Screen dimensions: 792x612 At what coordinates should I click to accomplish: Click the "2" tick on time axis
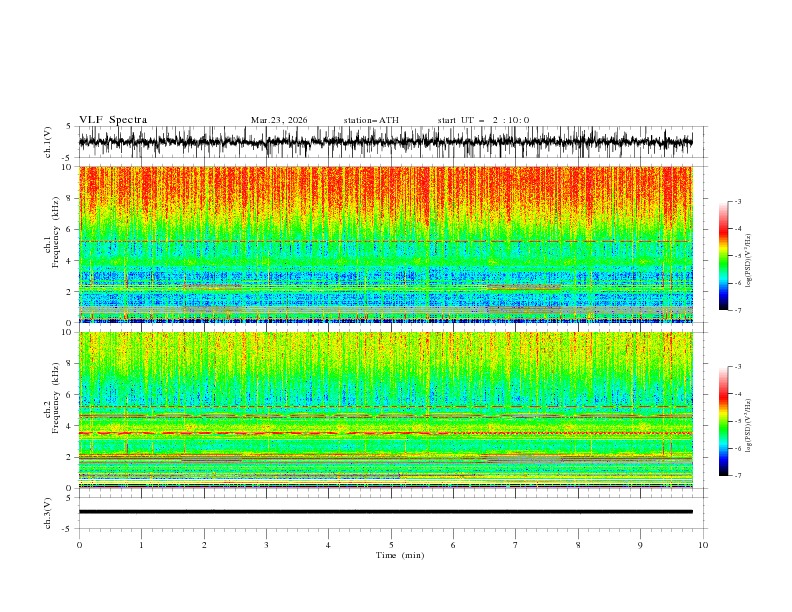pos(204,545)
